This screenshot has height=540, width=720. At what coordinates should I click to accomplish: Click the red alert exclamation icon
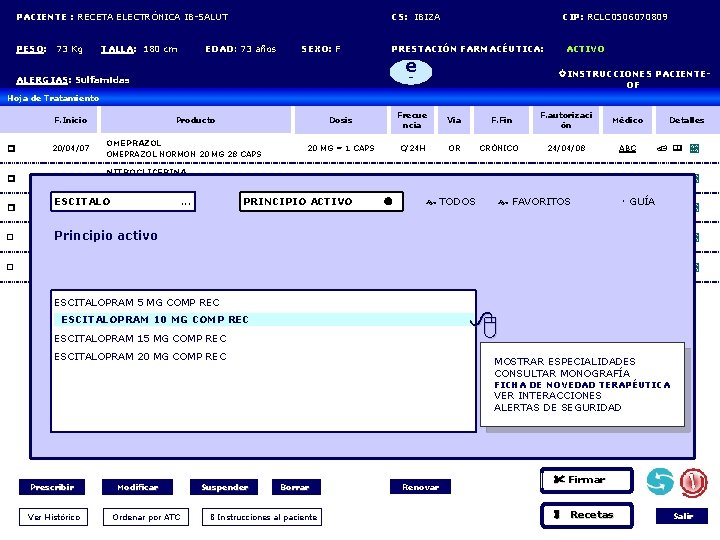tap(693, 482)
